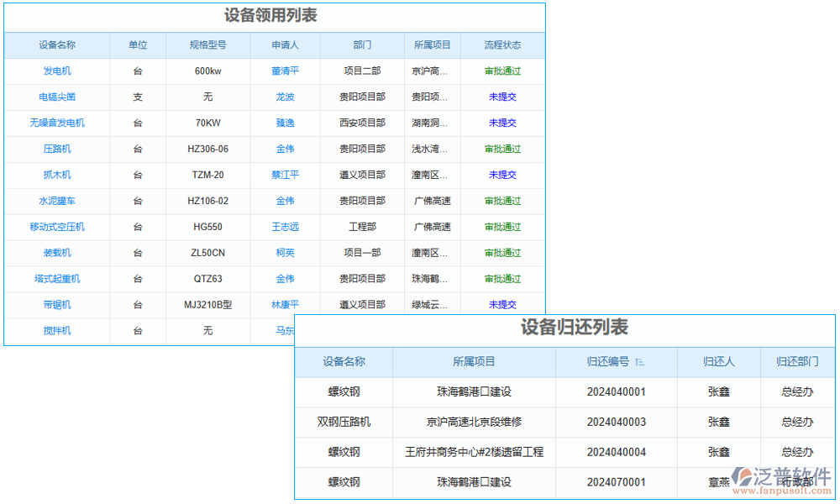The width and height of the screenshot is (840, 504).
Task: View applicant 董清平 details
Action: pyautogui.click(x=286, y=71)
